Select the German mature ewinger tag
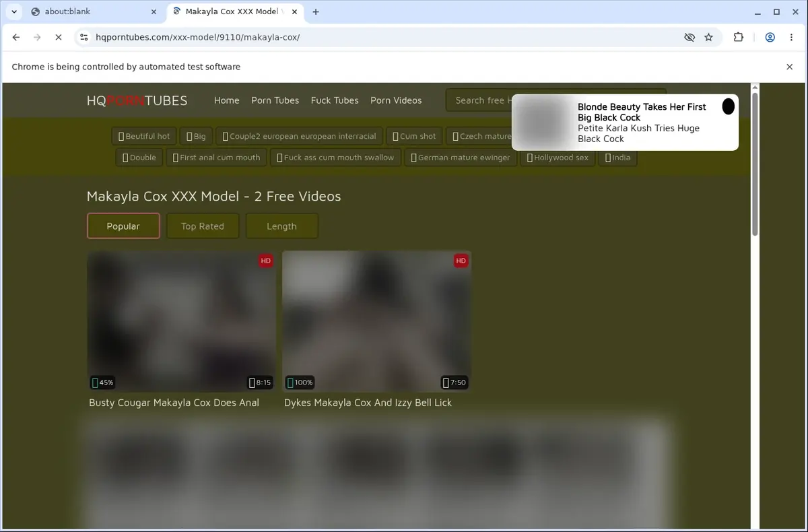The width and height of the screenshot is (808, 532). 461,158
